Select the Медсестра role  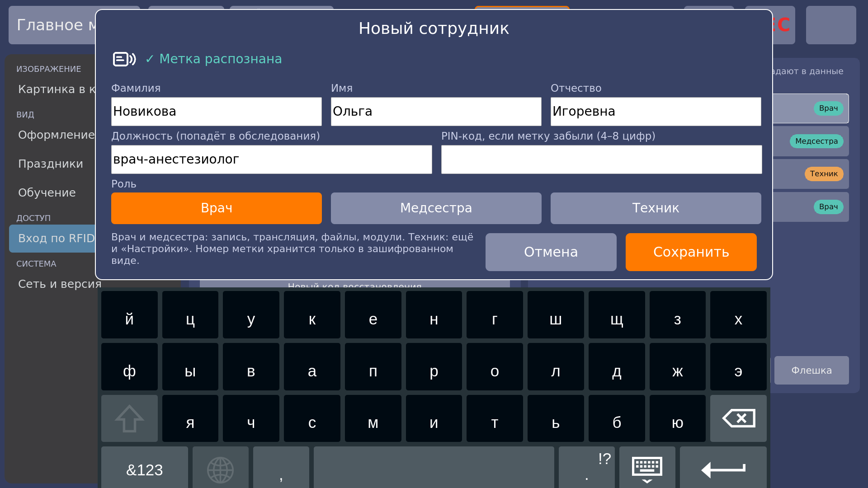tap(436, 208)
